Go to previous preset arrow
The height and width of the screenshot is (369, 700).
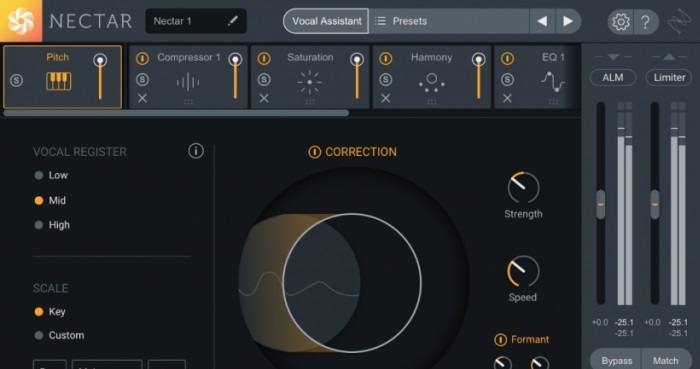[x=542, y=21]
